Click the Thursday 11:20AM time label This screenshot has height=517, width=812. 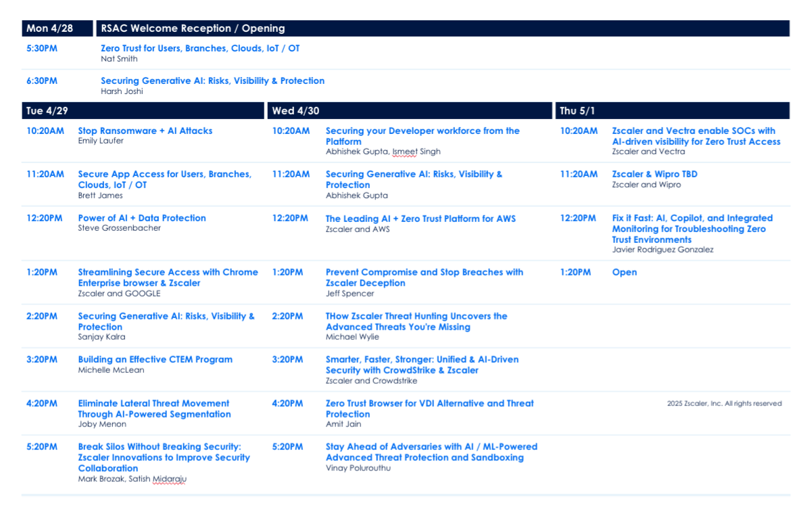[x=579, y=174]
